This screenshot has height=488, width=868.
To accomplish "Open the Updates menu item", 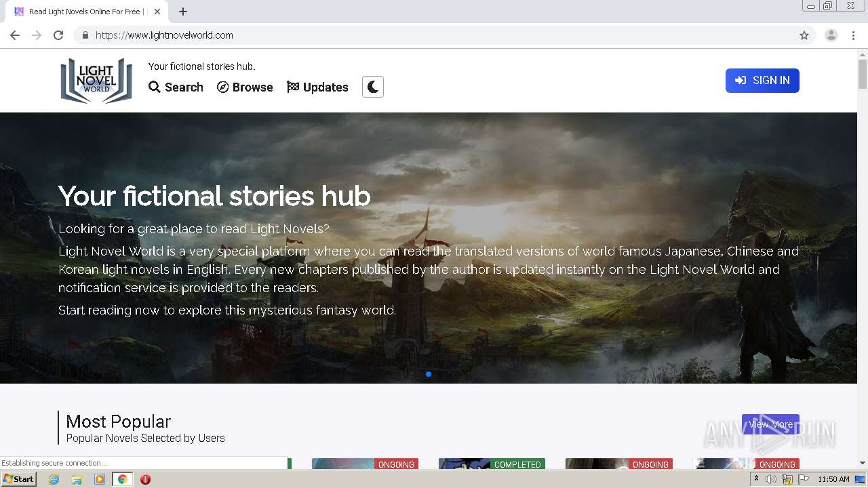I will click(x=317, y=87).
